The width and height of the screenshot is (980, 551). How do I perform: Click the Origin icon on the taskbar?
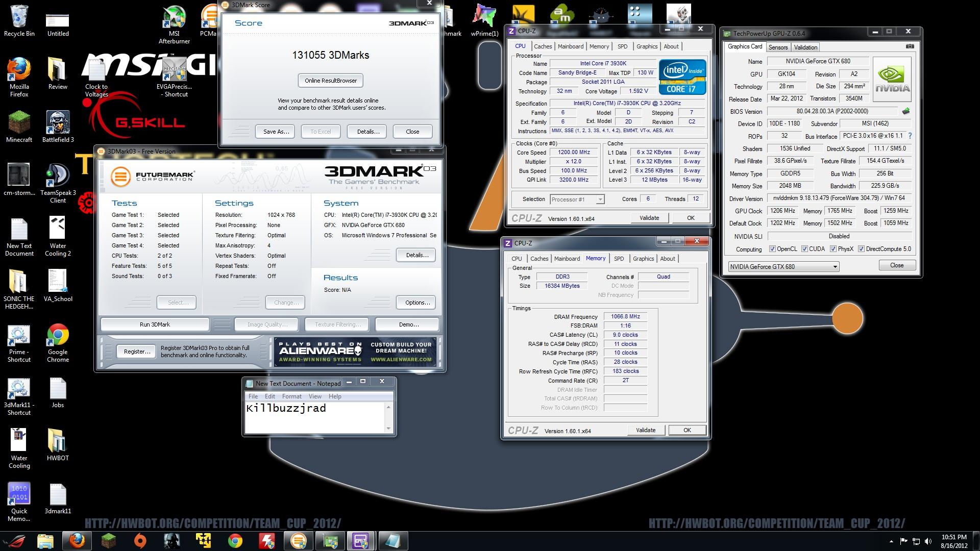click(x=140, y=540)
